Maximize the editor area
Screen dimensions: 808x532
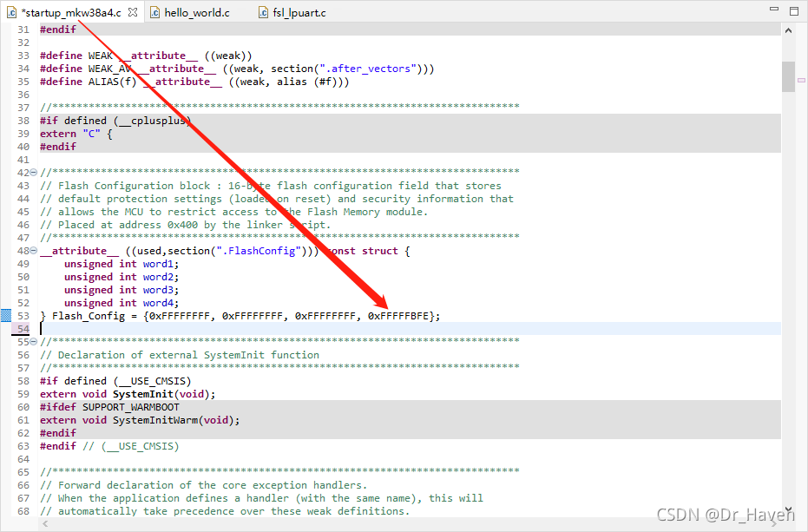click(x=794, y=10)
